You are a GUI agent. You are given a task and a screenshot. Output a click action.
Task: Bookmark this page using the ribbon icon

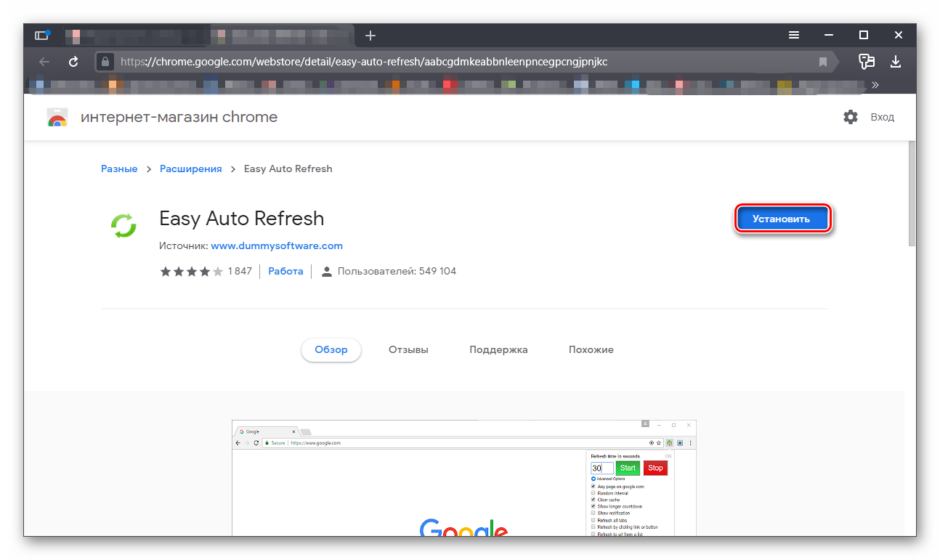[x=823, y=62]
